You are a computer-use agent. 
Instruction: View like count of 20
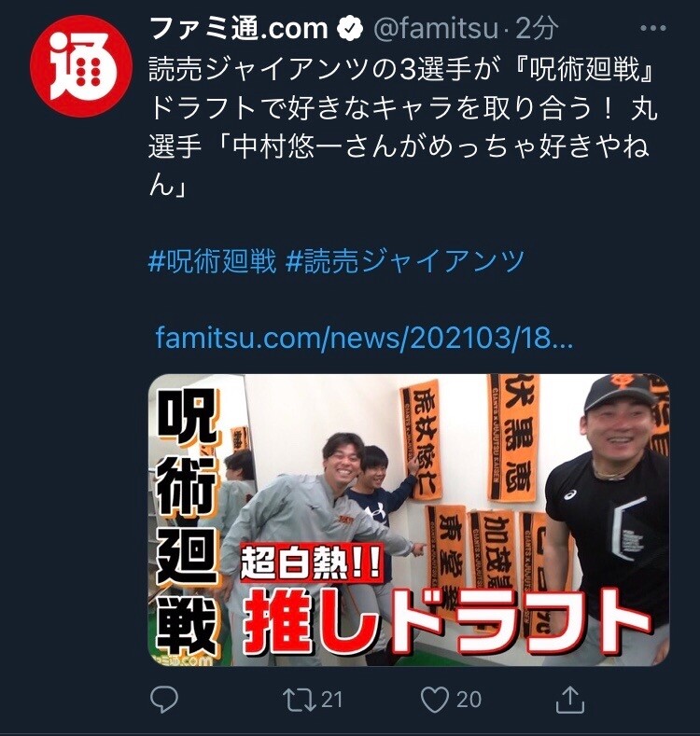469,700
